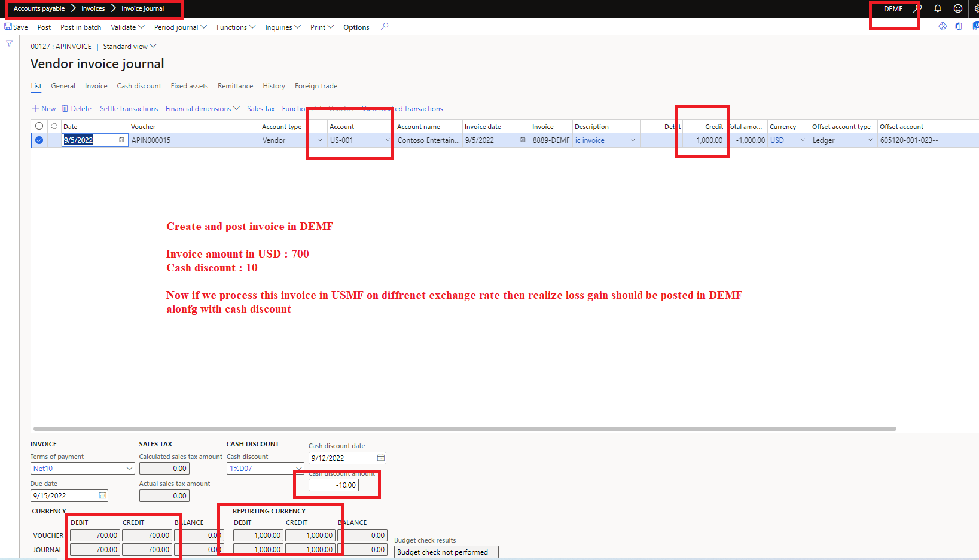The width and height of the screenshot is (979, 560).
Task: Expand the Period journal dropdown
Action: click(x=180, y=27)
